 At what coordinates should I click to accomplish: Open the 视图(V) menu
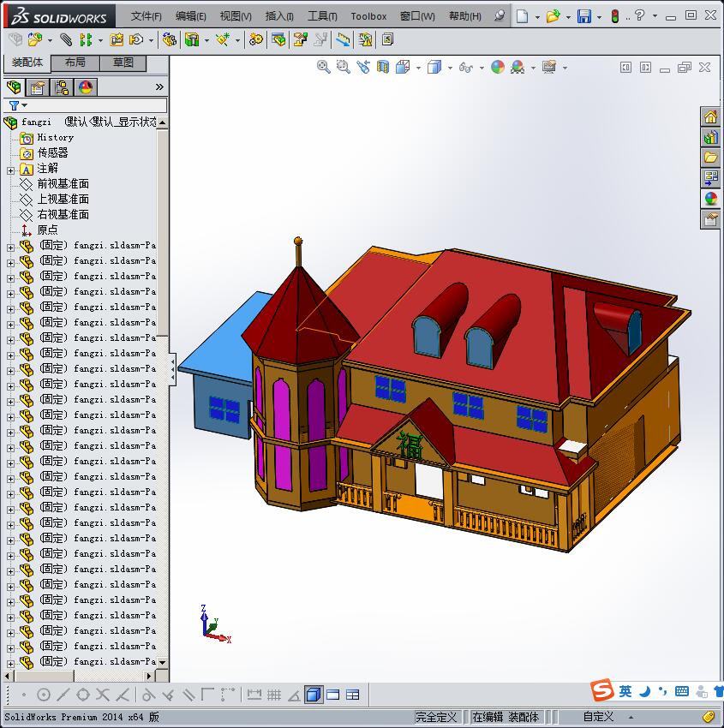pos(236,16)
